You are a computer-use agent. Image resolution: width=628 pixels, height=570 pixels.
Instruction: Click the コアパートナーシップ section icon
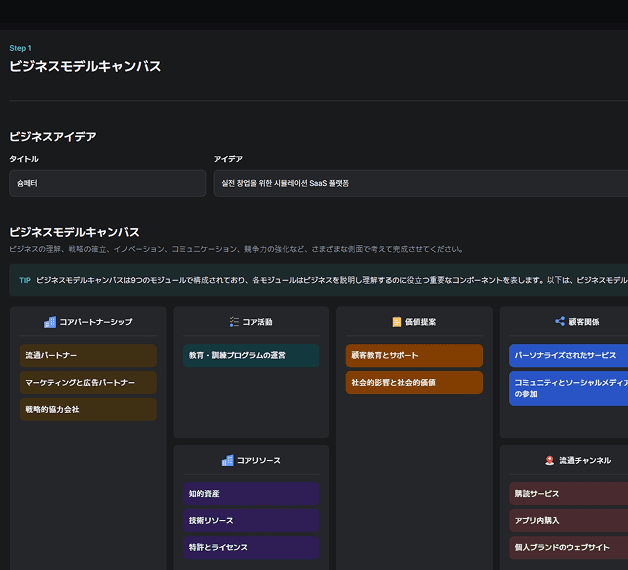coord(49,322)
